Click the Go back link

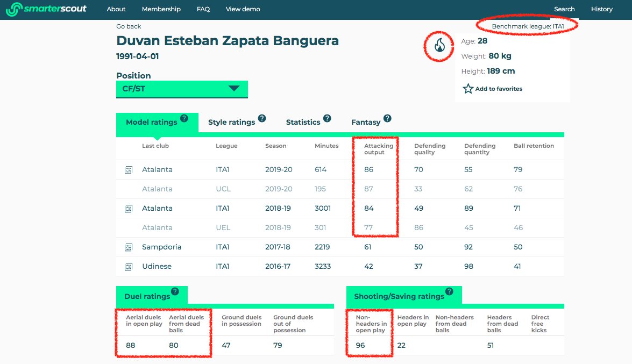pyautogui.click(x=129, y=26)
